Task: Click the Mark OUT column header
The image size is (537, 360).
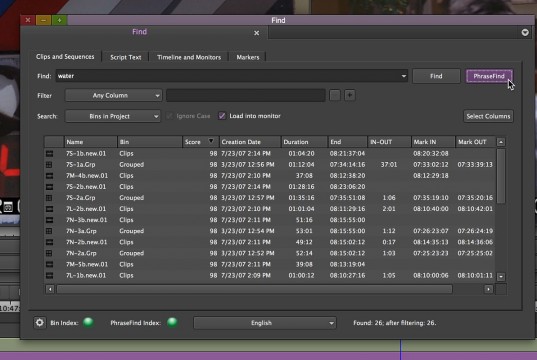Action: pyautogui.click(x=475, y=142)
